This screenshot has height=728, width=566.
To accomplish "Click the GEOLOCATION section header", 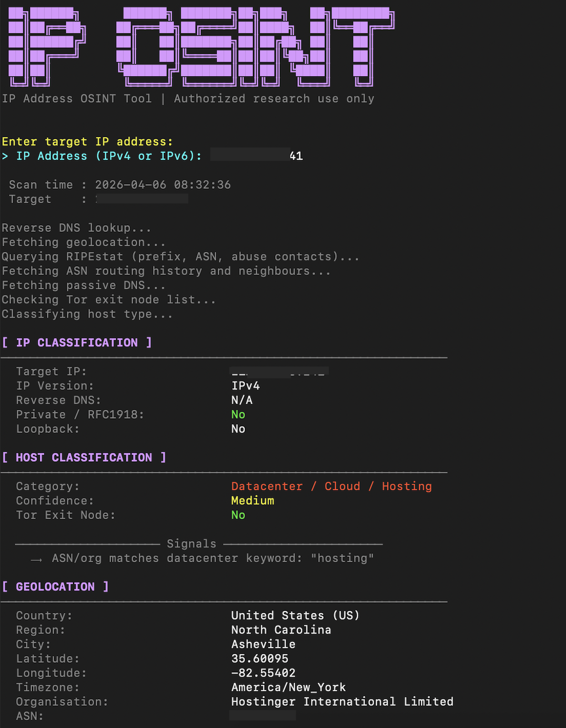I will coord(55,587).
